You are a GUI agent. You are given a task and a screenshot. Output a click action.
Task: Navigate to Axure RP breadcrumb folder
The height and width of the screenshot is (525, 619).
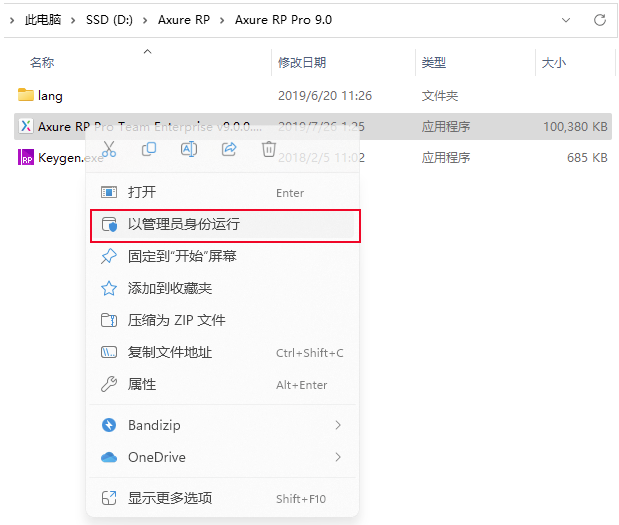pyautogui.click(x=184, y=20)
